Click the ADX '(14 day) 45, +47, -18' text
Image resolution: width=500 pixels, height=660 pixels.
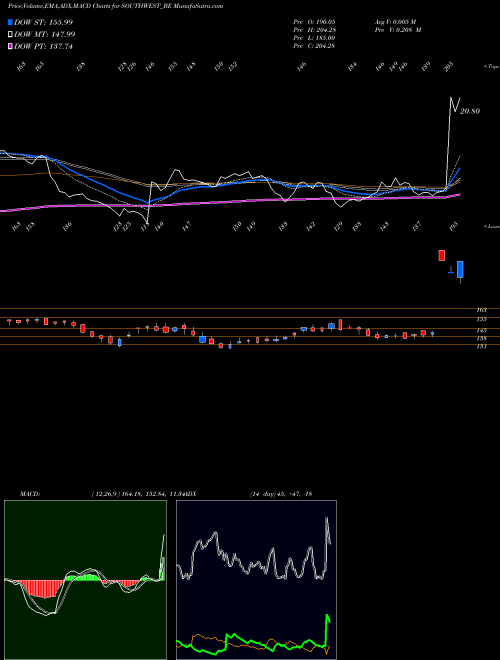pyautogui.click(x=281, y=494)
